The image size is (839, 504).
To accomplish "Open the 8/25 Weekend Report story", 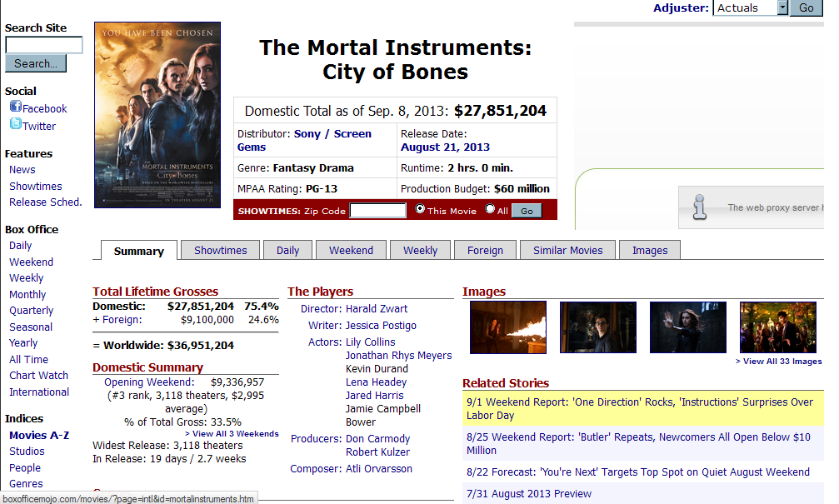I will click(638, 443).
